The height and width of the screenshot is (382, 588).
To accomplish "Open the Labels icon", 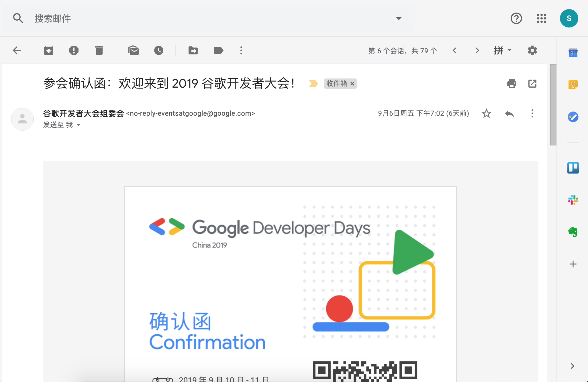I will pos(218,51).
